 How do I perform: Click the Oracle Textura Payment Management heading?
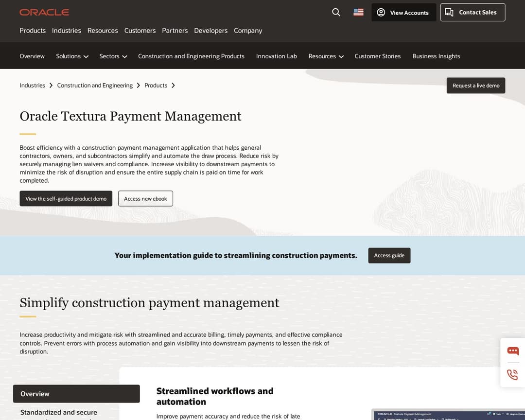point(130,116)
